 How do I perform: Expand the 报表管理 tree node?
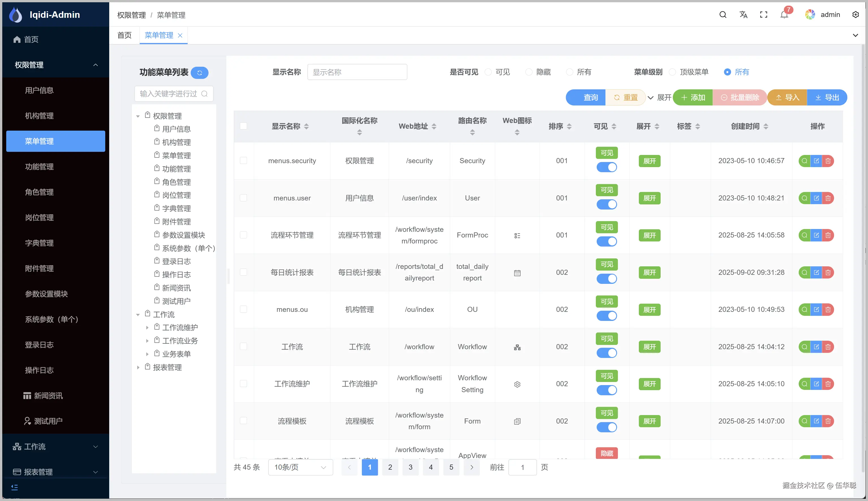click(x=138, y=367)
